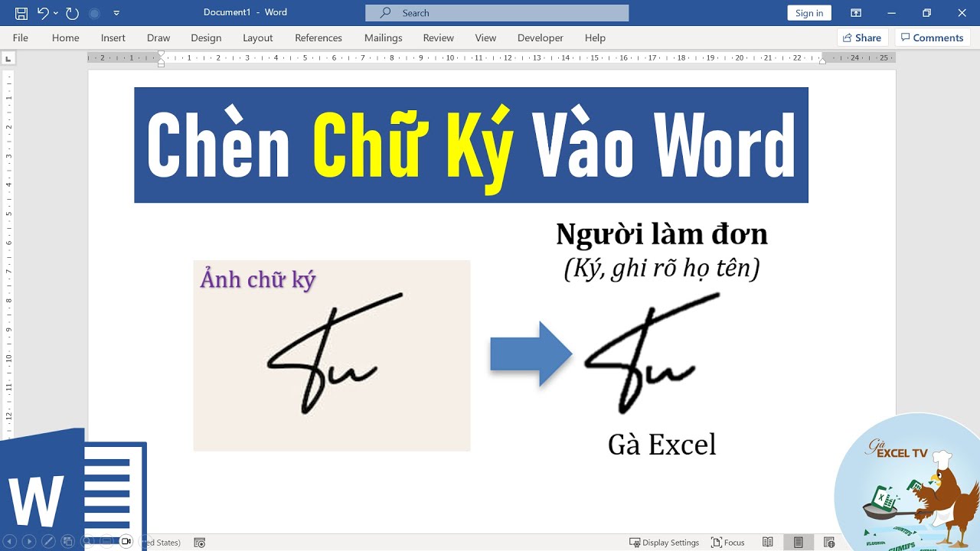Select Print Layout view

click(x=799, y=543)
